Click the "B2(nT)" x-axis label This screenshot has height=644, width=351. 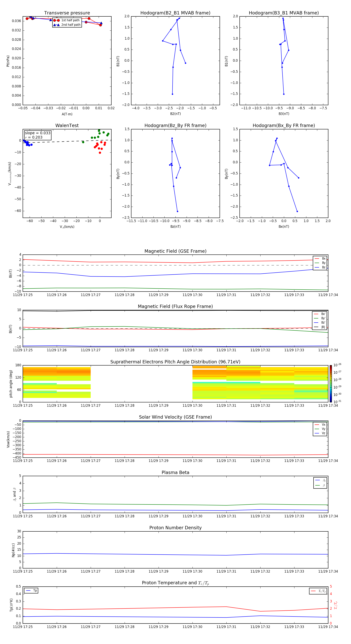[x=175, y=114]
